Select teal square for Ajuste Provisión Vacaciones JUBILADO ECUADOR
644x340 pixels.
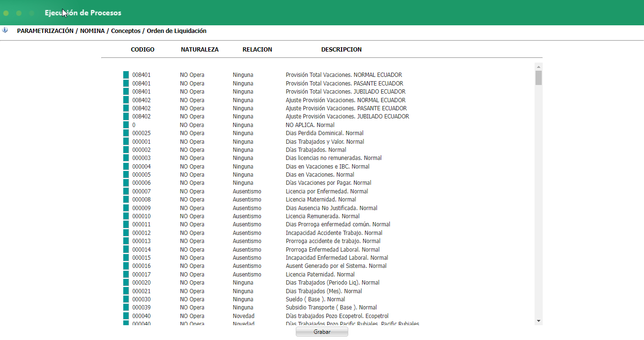[x=126, y=117]
